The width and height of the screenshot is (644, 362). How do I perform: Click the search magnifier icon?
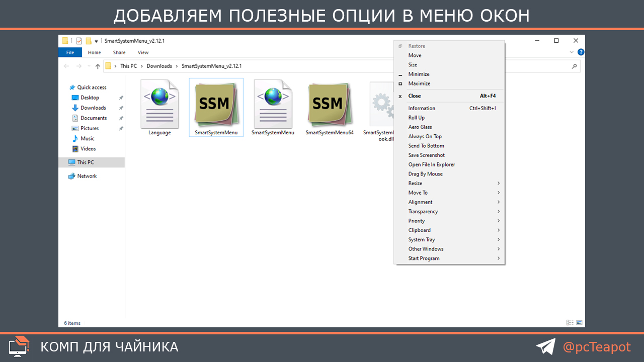point(574,66)
